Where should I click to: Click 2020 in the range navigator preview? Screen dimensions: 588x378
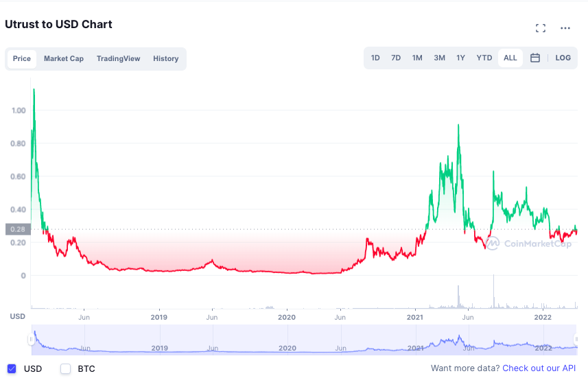287,348
